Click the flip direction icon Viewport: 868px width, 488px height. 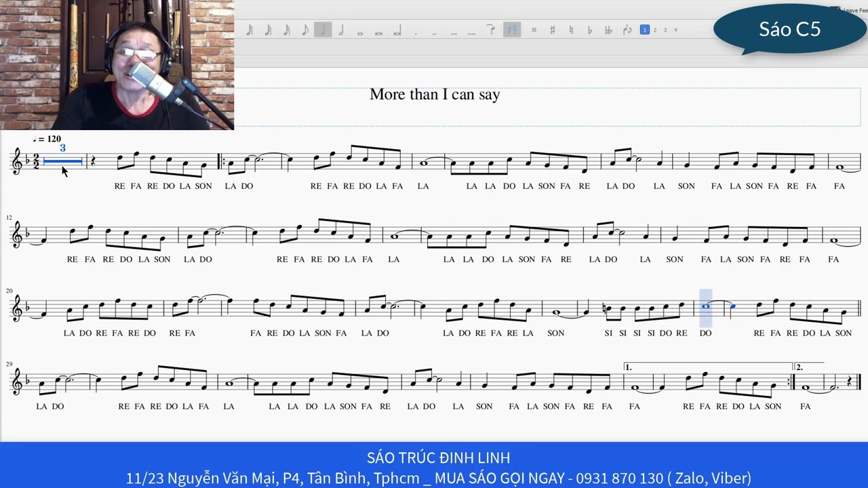point(627,30)
